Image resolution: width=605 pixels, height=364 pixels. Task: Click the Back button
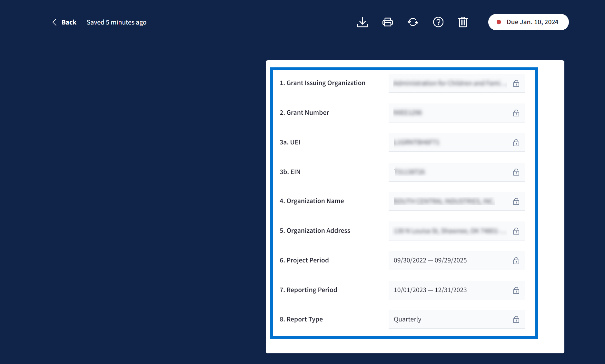(x=64, y=22)
